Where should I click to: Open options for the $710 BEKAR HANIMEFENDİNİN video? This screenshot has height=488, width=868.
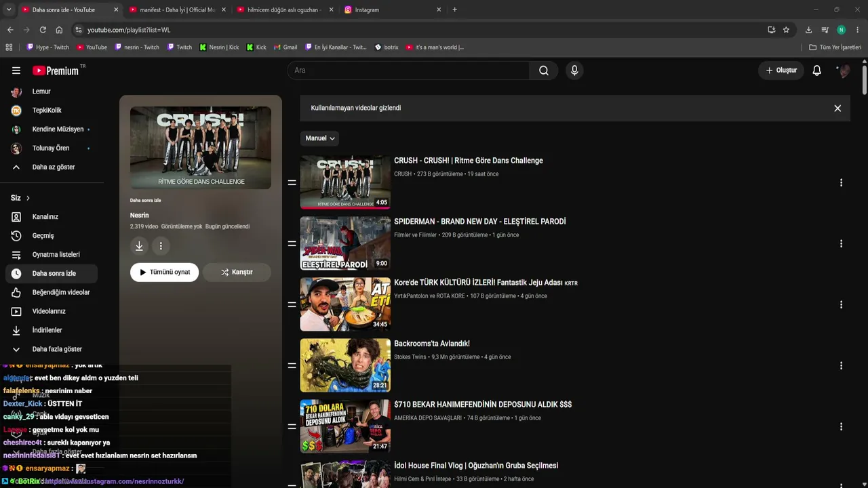841,426
